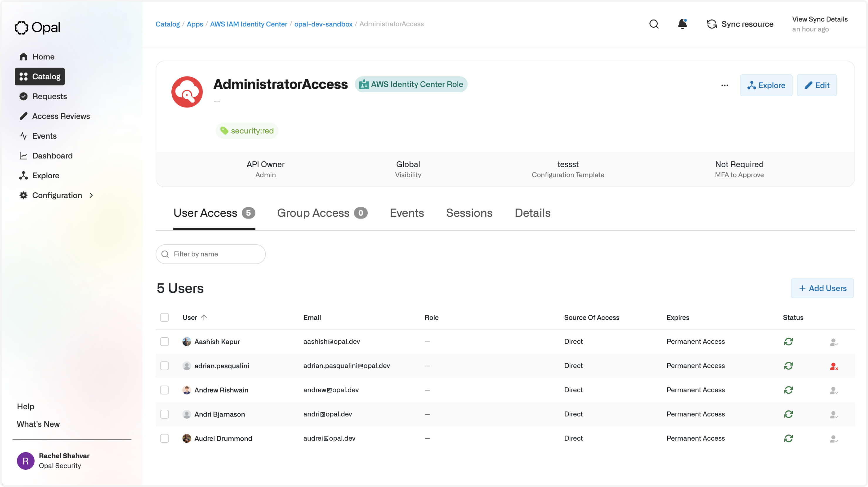Check the Audrei Drummond row checkbox
Screen dimensions: 868x487
[x=164, y=439]
